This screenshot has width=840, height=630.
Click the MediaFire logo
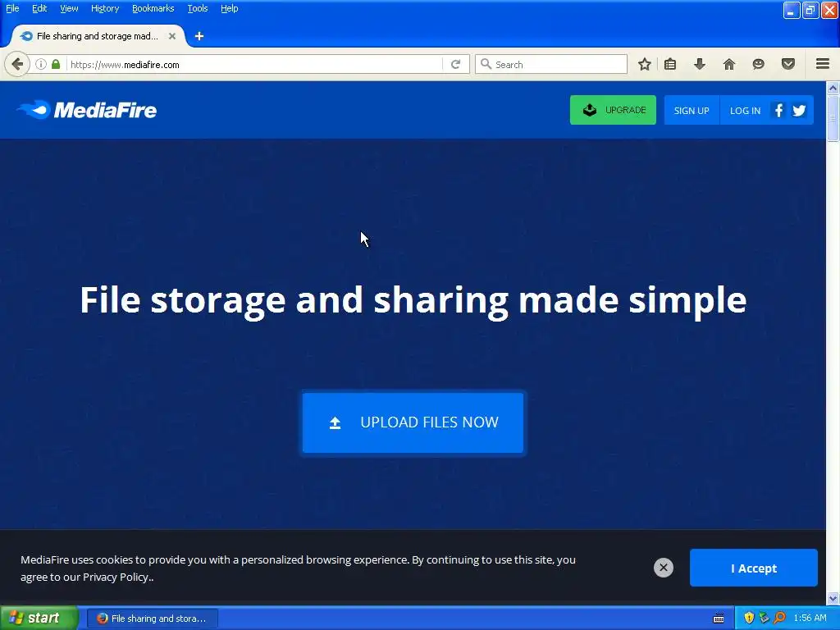click(x=87, y=111)
